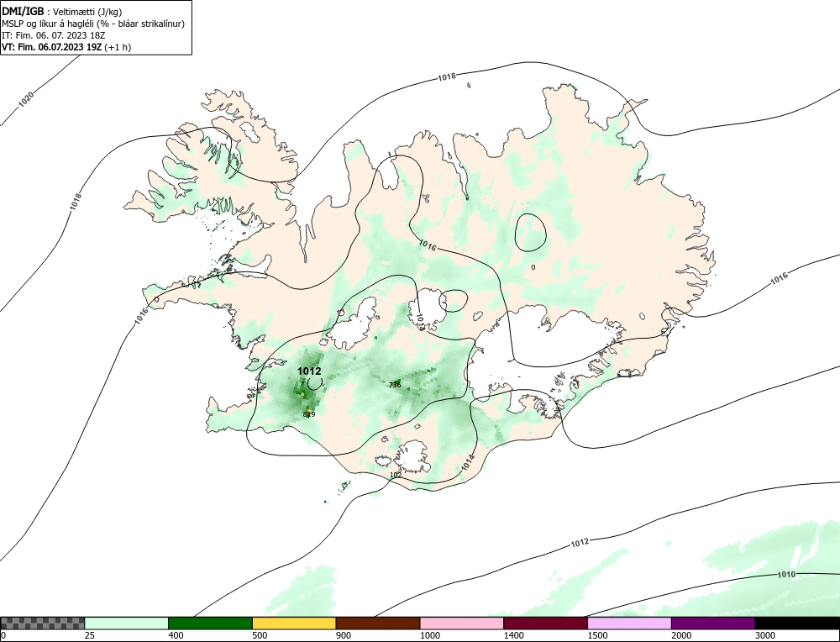Screen dimensions: 840x642
Task: Click the legend tick label 900
Action: [344, 635]
